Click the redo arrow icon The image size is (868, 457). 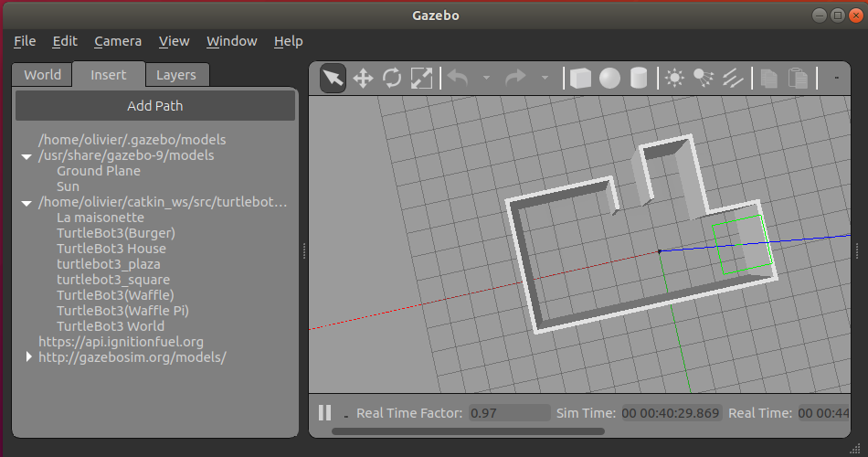click(x=515, y=78)
